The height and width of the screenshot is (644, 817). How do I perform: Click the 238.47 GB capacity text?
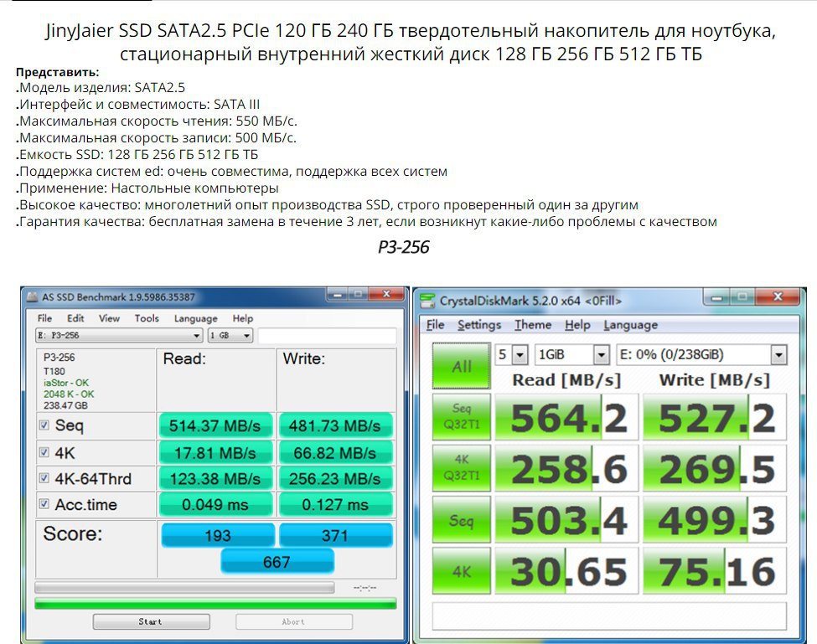coord(65,405)
